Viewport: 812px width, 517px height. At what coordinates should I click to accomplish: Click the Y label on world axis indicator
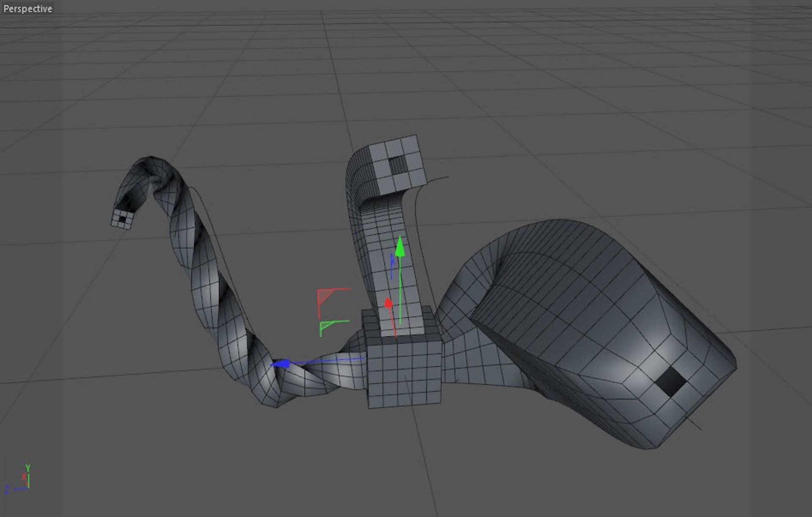28,468
